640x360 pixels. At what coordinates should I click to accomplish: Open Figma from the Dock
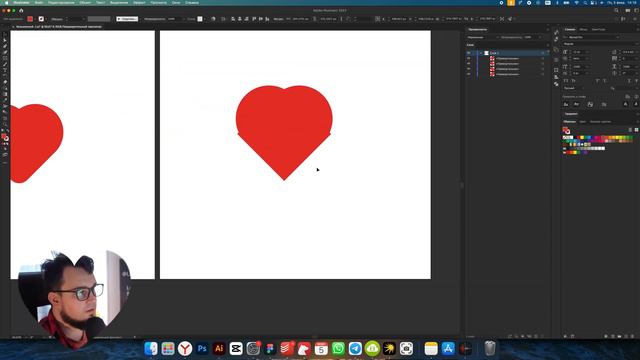pos(270,349)
